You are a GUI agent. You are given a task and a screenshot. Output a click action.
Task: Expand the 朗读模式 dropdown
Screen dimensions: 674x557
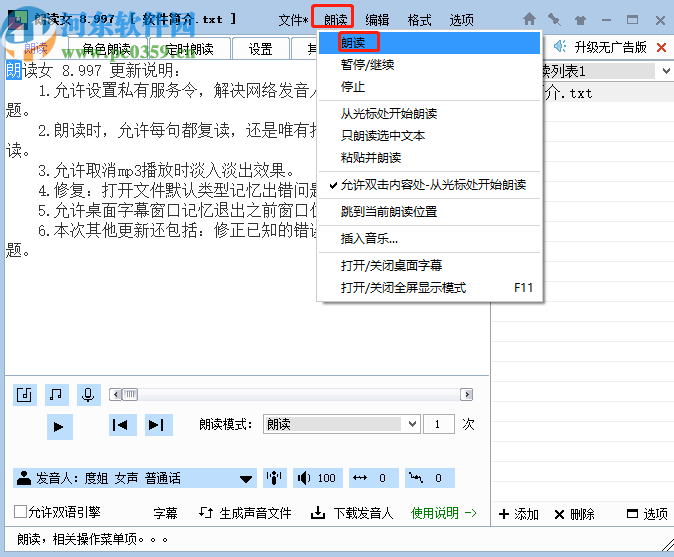point(412,424)
